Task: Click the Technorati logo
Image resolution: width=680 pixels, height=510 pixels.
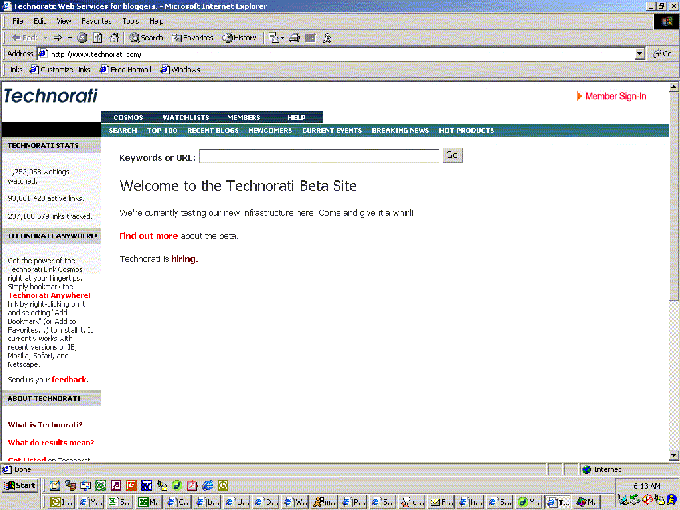Action: (x=51, y=96)
